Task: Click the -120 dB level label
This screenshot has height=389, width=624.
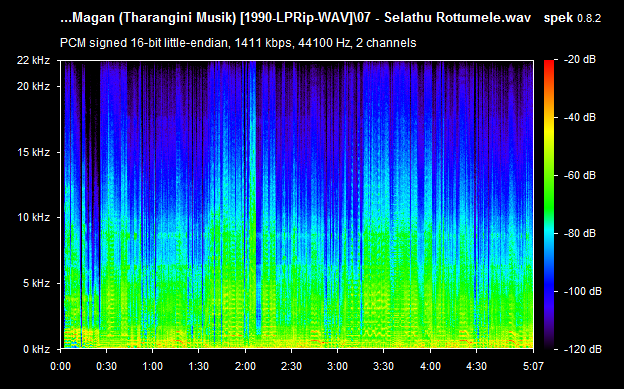Action: (x=583, y=349)
